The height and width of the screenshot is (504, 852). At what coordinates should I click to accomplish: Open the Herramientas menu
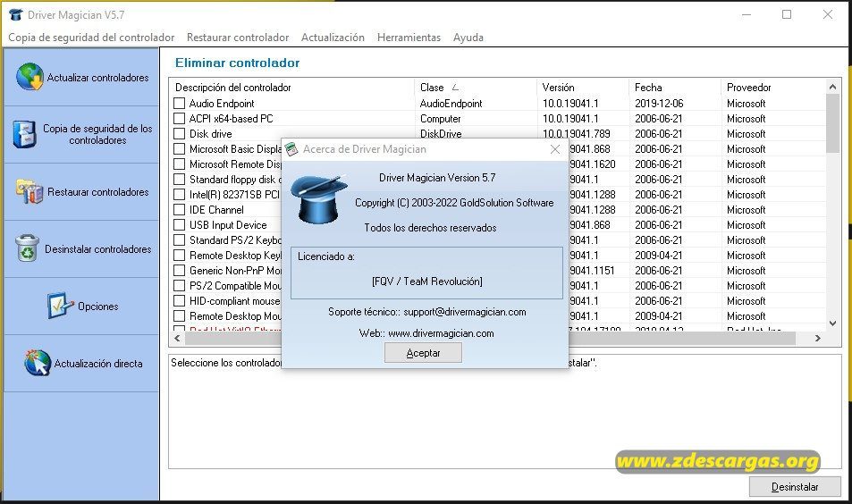(409, 38)
